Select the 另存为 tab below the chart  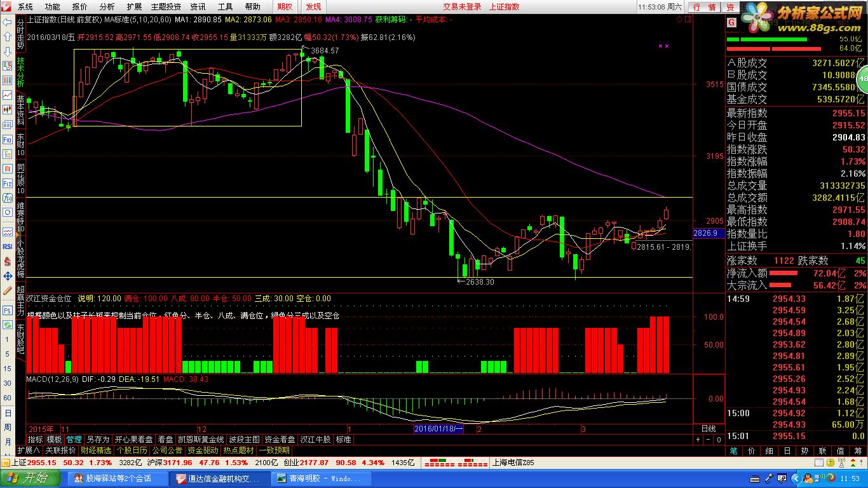pyautogui.click(x=98, y=439)
